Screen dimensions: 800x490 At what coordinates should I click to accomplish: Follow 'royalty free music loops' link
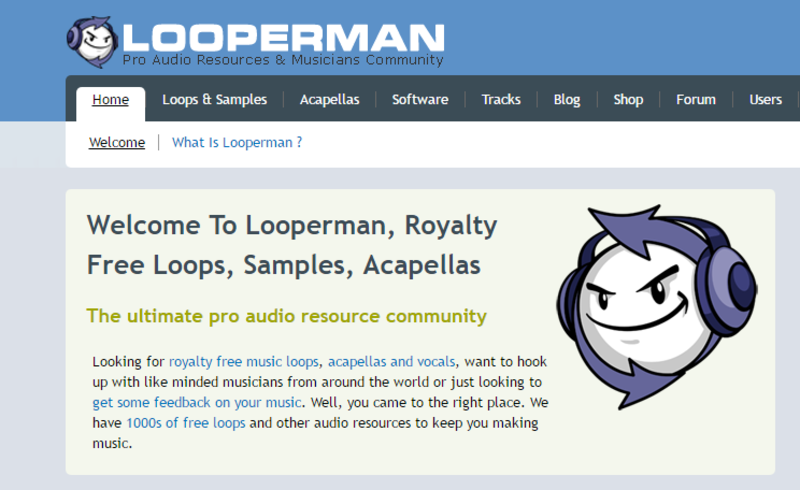pyautogui.click(x=244, y=361)
